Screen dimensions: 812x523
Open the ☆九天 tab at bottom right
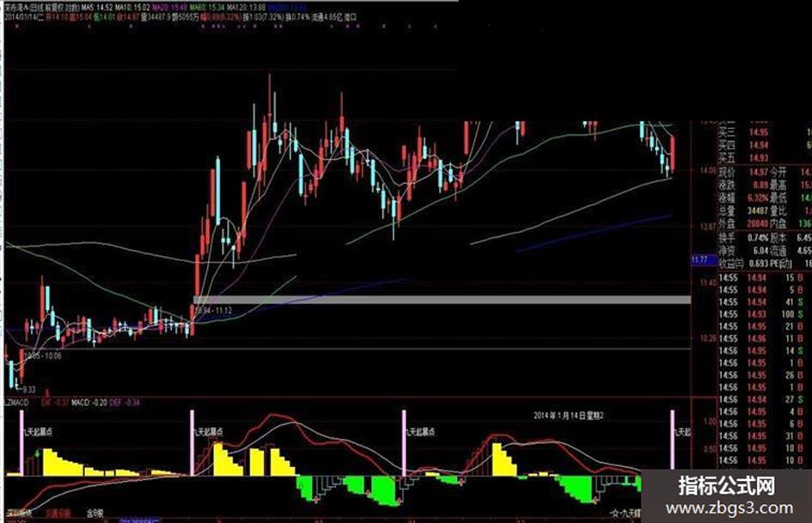(626, 514)
